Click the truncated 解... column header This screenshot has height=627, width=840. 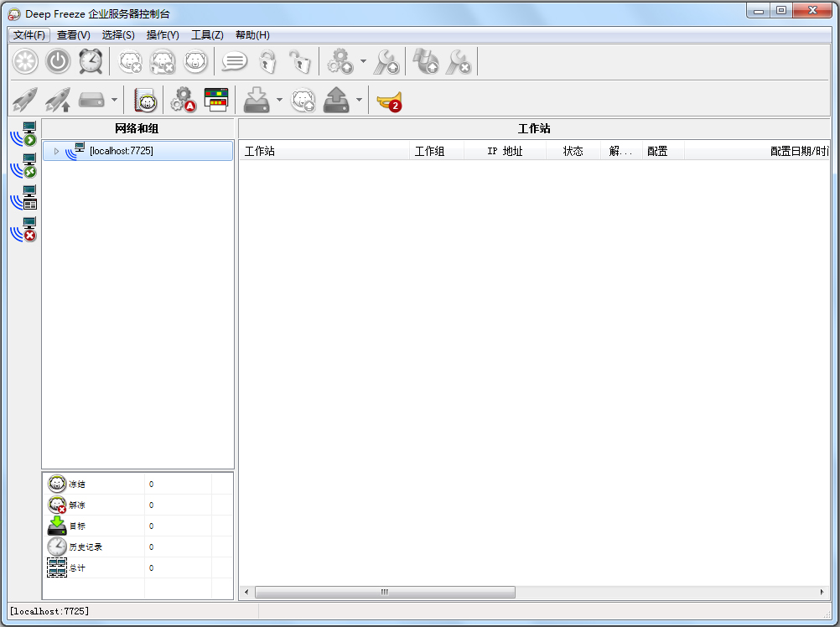[621, 152]
